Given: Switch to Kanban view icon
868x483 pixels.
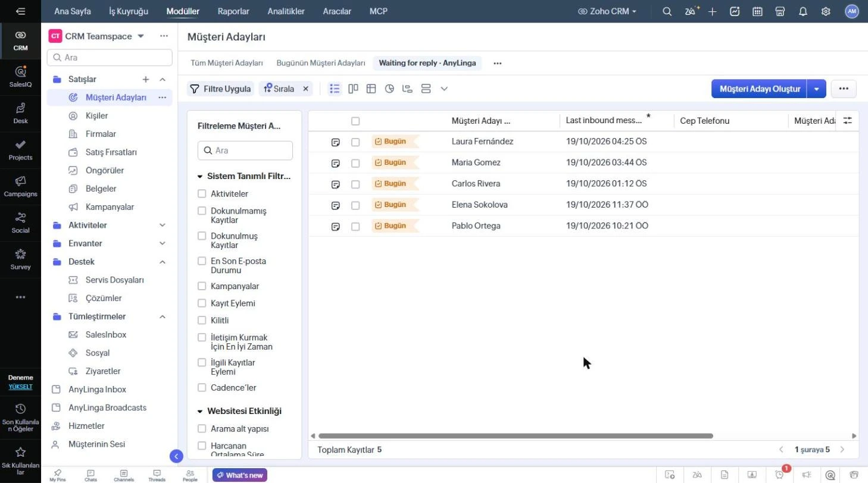Looking at the screenshot, I should pyautogui.click(x=353, y=89).
